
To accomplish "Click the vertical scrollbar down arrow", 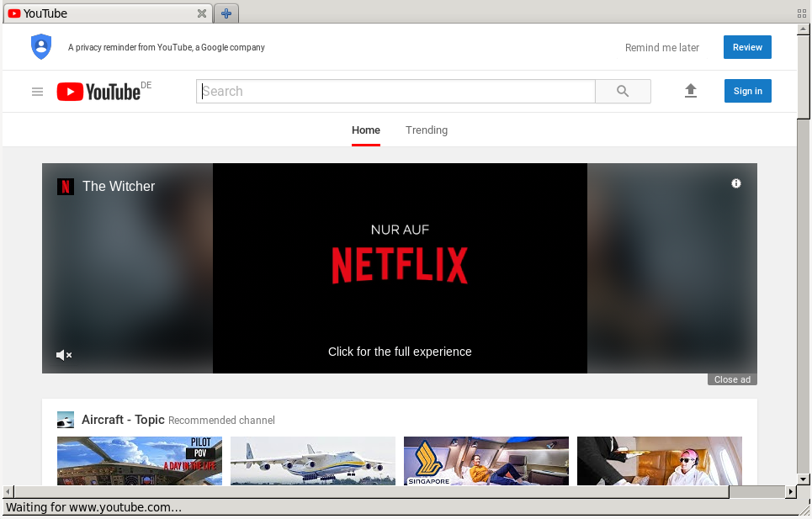I will click(804, 479).
